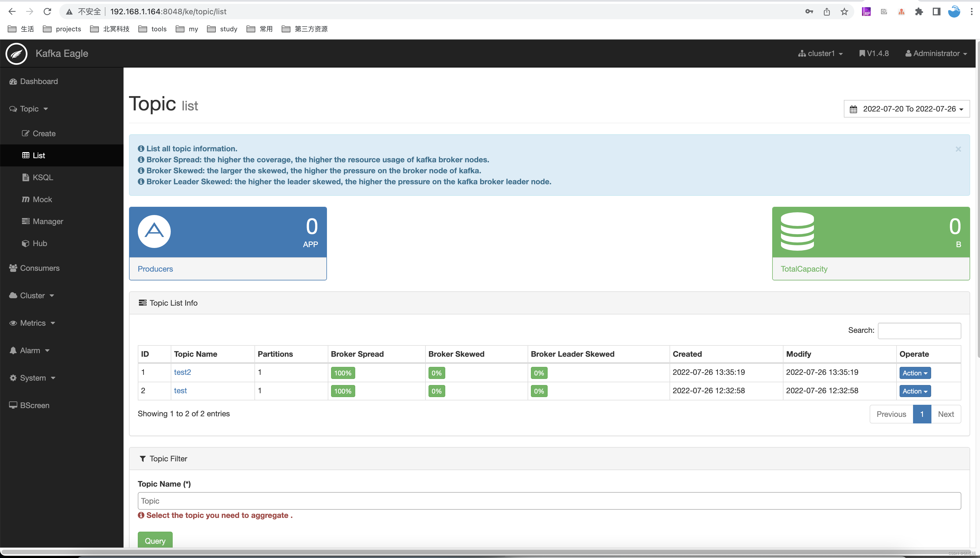Toggle the browser side panel icon
The height and width of the screenshot is (558, 980).
point(936,12)
